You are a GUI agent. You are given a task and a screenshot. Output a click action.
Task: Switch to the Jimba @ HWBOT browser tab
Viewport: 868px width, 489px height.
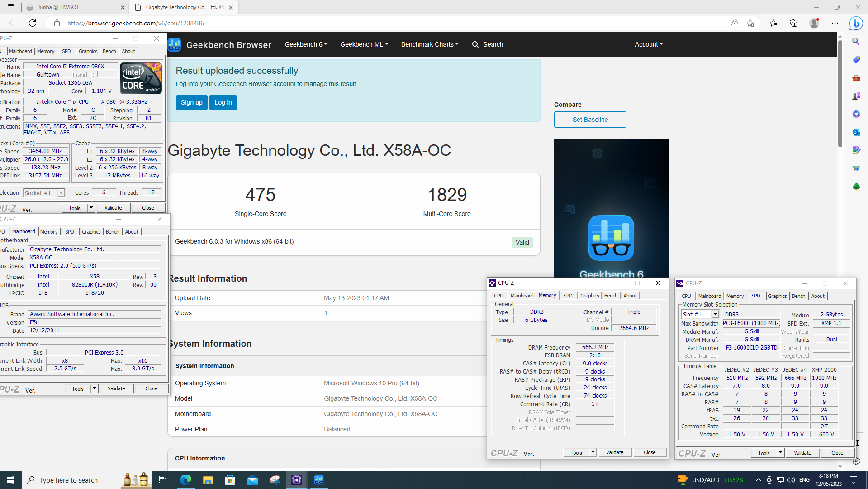click(75, 7)
